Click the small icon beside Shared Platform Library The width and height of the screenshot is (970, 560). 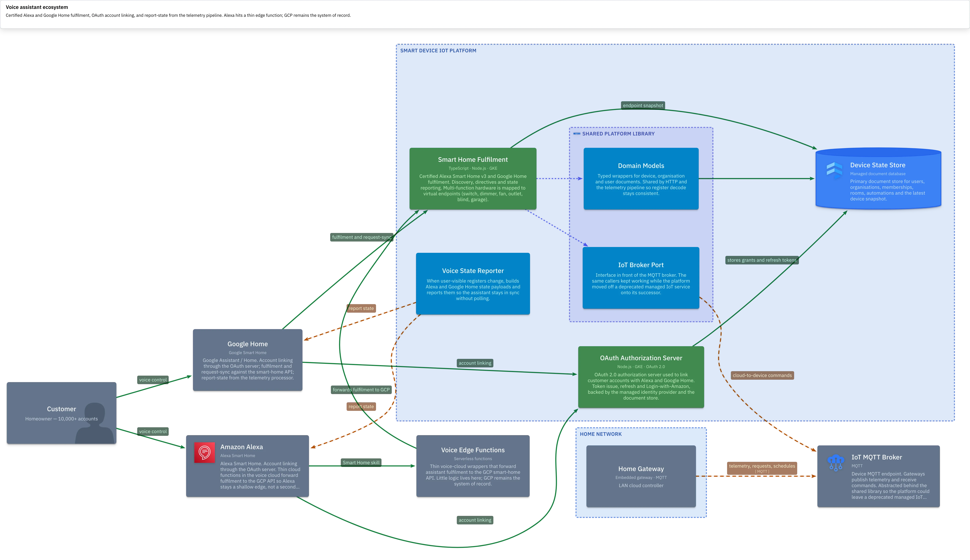click(x=577, y=134)
